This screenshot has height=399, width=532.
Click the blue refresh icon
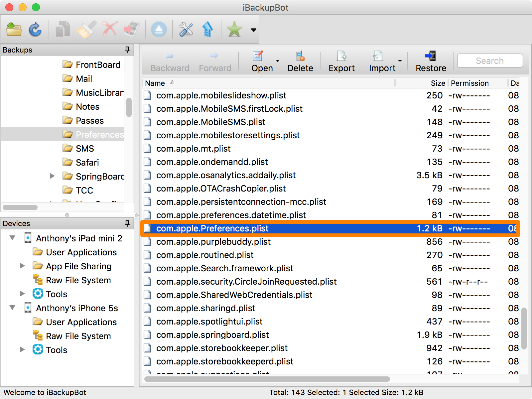point(35,29)
